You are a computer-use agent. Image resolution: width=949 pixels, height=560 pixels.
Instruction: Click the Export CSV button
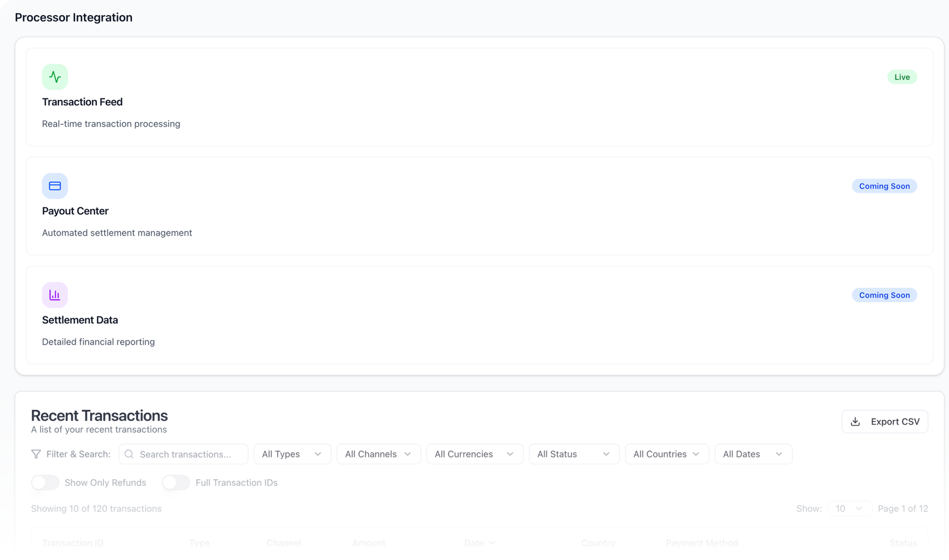pos(884,421)
